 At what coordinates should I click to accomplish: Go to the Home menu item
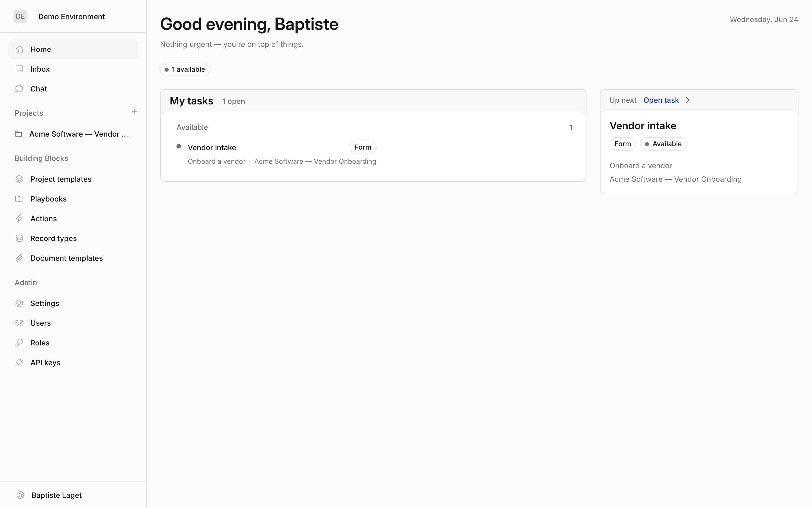point(73,49)
